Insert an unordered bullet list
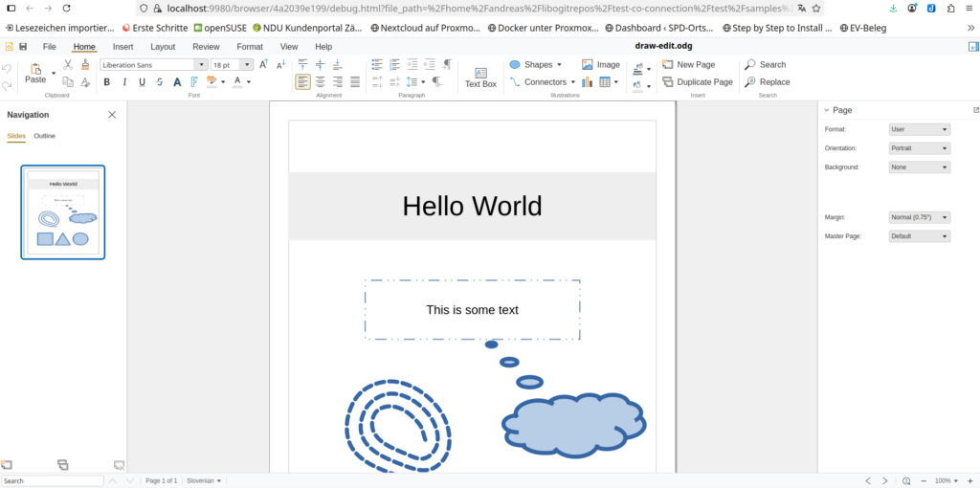Viewport: 980px width, 488px height. (377, 64)
